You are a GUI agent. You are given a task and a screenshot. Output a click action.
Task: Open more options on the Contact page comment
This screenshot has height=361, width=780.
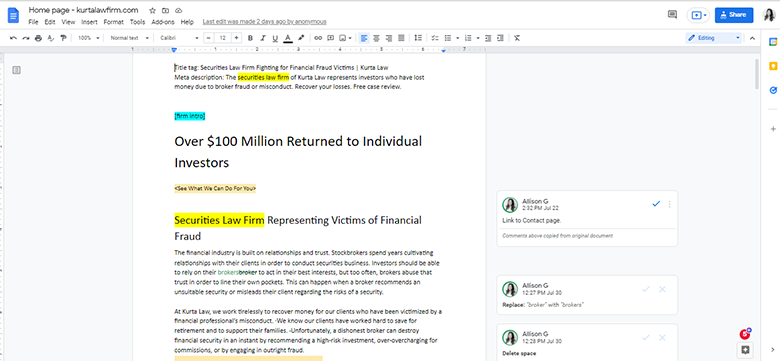click(670, 204)
